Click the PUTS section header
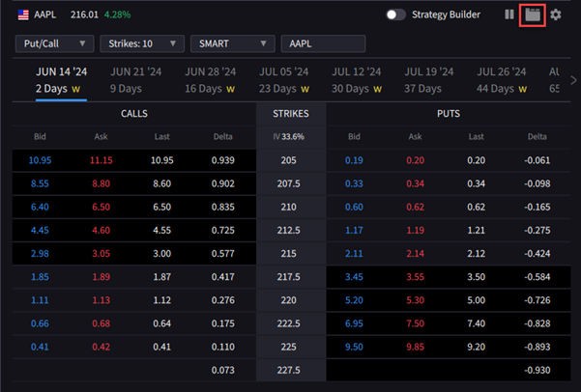Viewport: 581px width, 392px height. click(449, 114)
